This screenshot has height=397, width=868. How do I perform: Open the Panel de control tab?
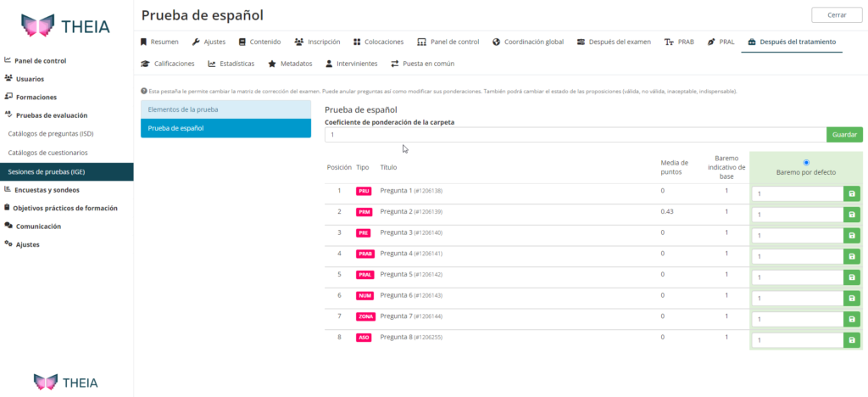click(x=448, y=42)
